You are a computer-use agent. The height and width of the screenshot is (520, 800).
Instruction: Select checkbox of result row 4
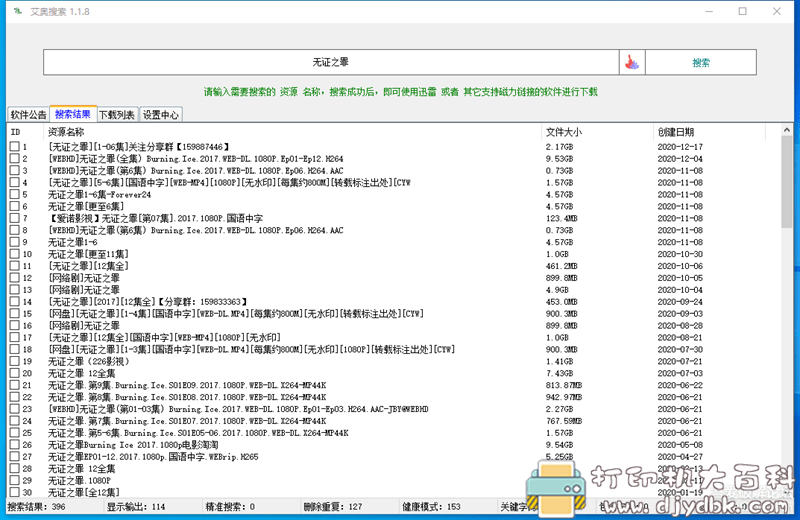pos(14,182)
